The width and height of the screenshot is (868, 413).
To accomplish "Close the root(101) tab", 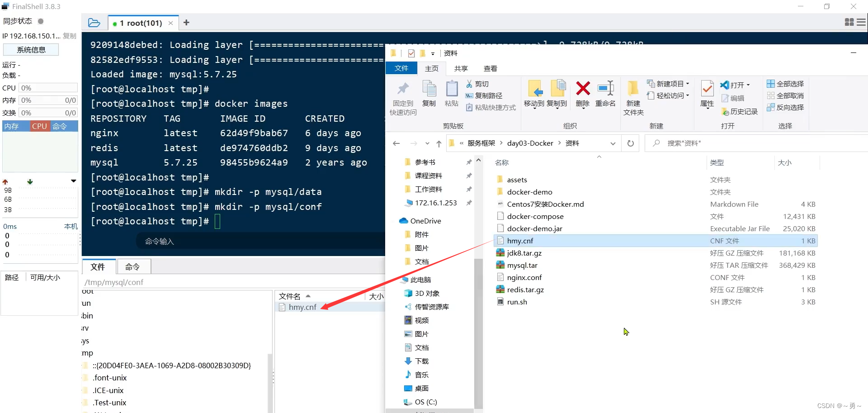I will pos(170,23).
